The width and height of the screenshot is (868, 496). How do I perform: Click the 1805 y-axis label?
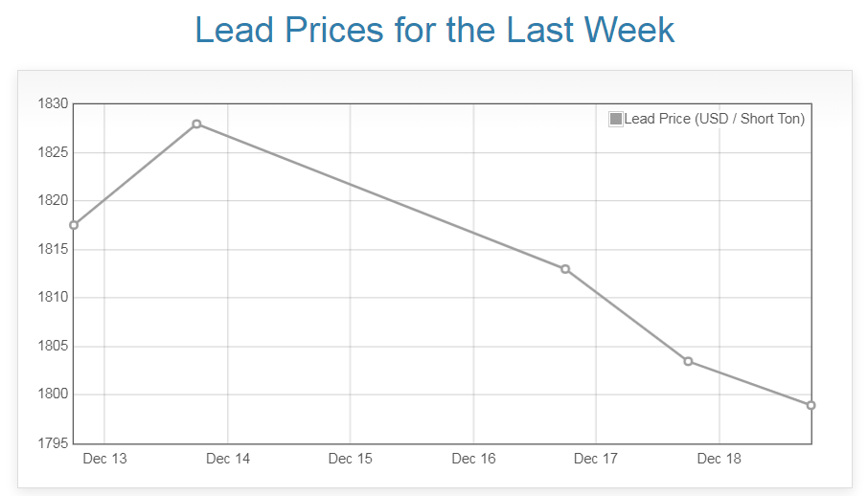click(x=50, y=346)
